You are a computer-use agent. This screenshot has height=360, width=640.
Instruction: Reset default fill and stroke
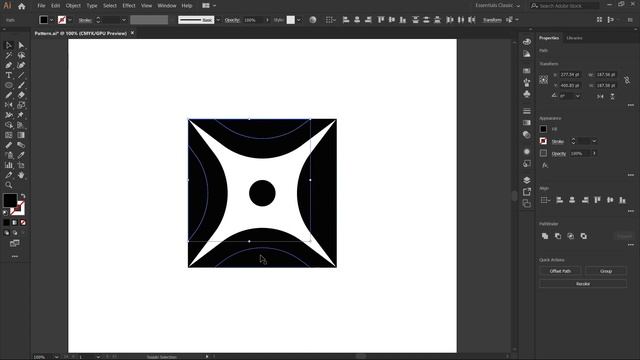tap(5, 212)
